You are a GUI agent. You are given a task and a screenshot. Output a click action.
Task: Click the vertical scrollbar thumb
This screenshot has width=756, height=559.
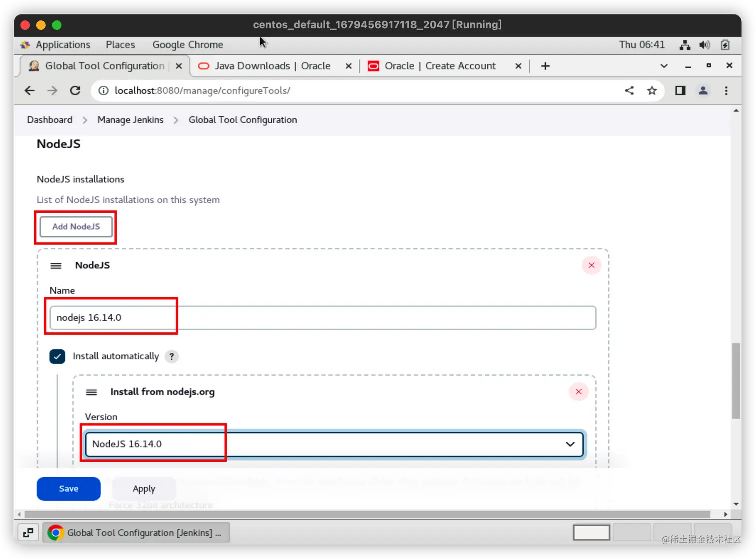coord(736,381)
